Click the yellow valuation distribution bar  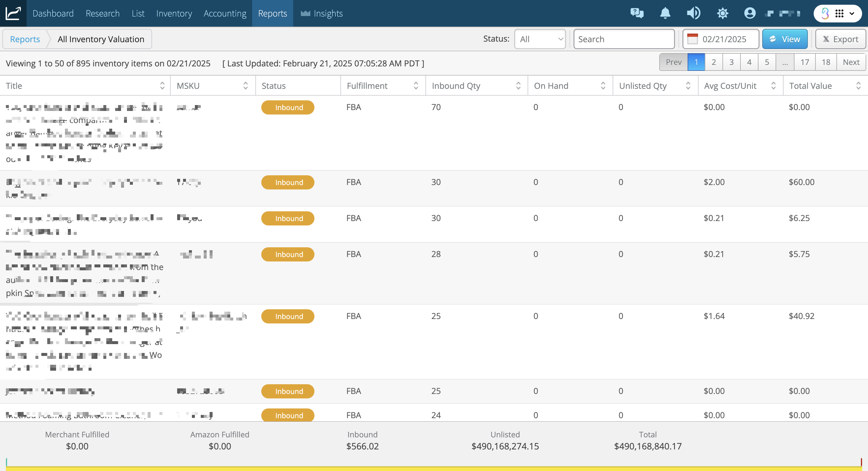[434, 469]
